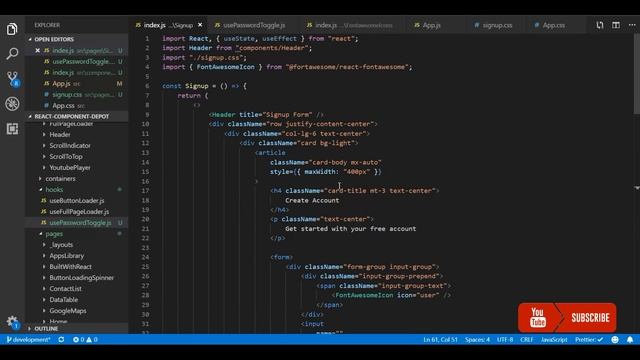Open useButtonLoader.js in the file tree
Screen dimensions: 640x360
pos(77,201)
